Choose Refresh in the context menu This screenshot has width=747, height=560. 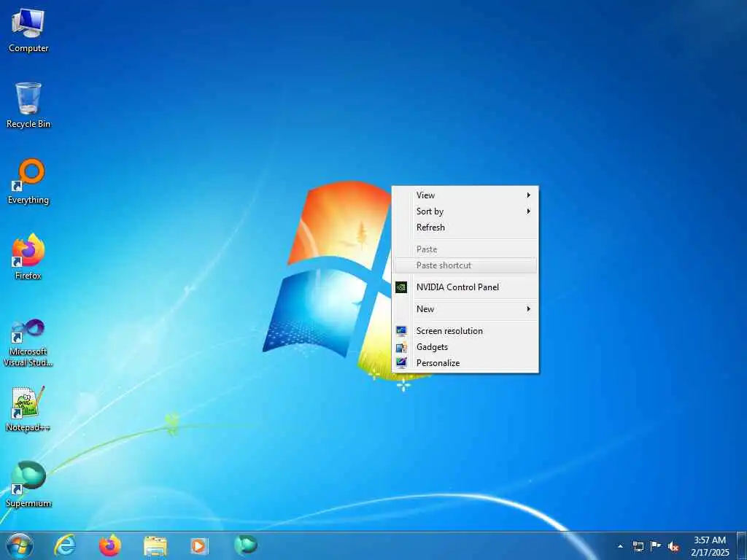pos(465,227)
